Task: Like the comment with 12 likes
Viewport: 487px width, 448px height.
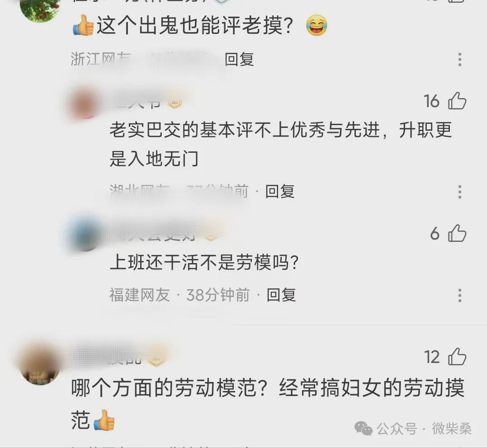Action: click(x=457, y=356)
